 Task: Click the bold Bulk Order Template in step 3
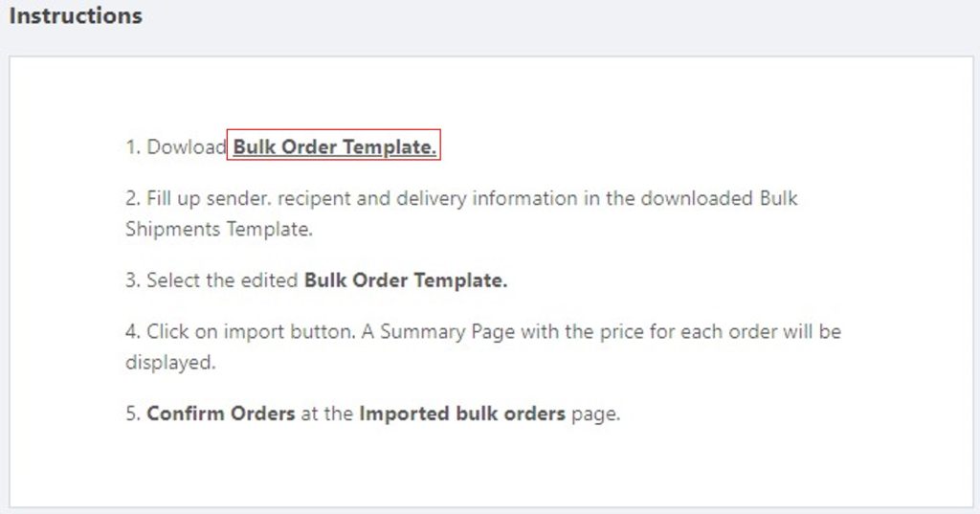tap(406, 279)
